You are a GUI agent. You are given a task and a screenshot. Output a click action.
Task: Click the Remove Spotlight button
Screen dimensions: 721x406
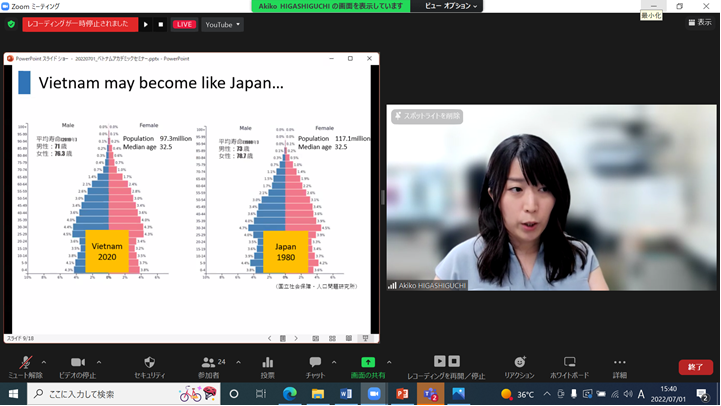pyautogui.click(x=427, y=116)
